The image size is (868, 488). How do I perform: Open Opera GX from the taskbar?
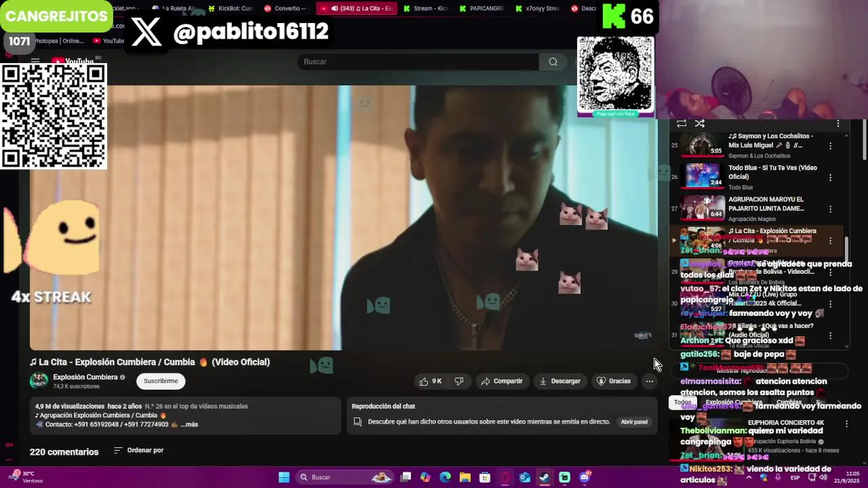(505, 477)
